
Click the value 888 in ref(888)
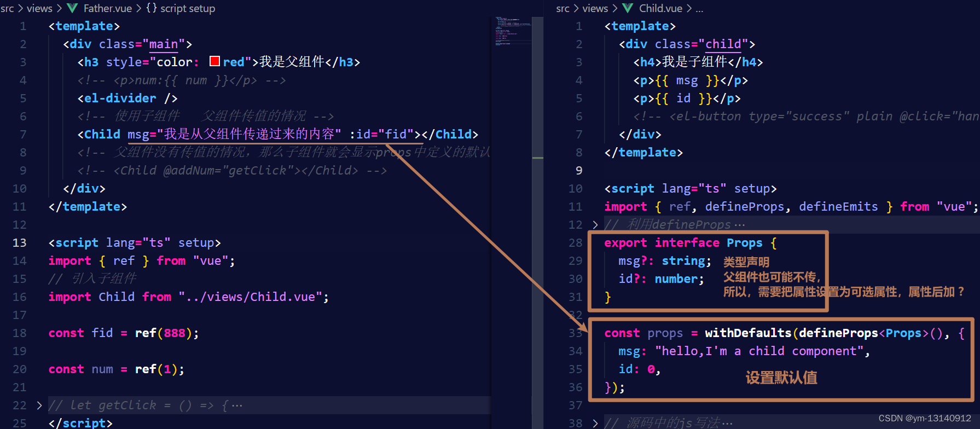pyautogui.click(x=175, y=333)
